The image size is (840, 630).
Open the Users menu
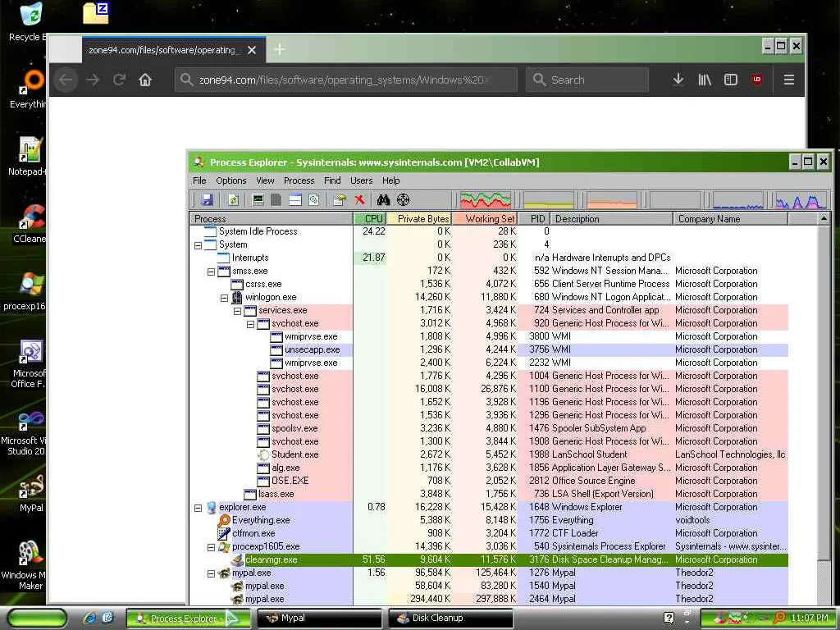click(361, 180)
